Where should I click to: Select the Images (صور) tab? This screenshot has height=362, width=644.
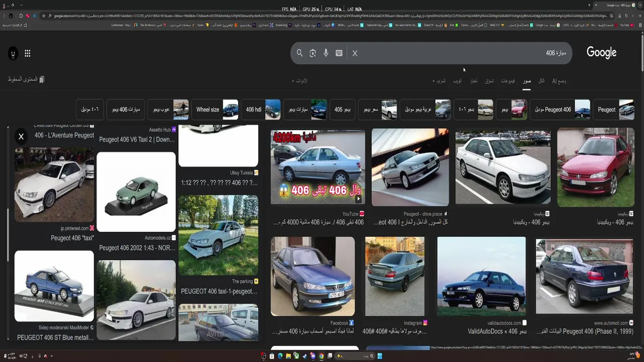click(527, 81)
